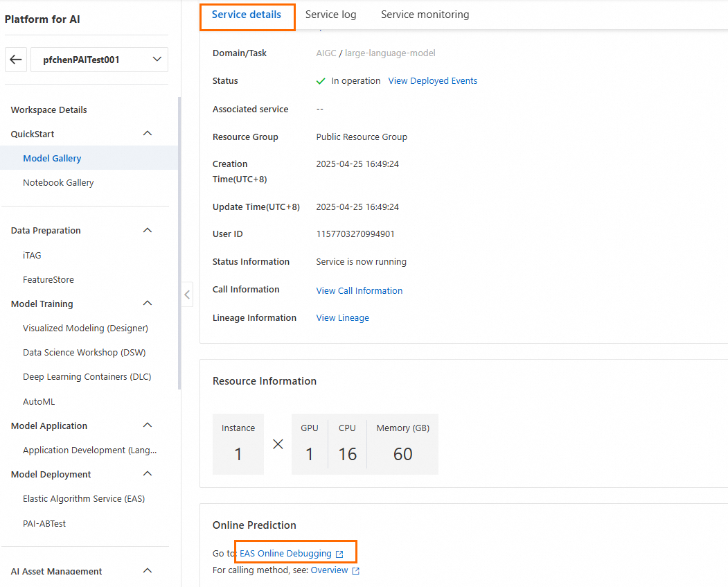Click the Public Resource Group value
This screenshot has width=728, height=587.
coord(361,137)
